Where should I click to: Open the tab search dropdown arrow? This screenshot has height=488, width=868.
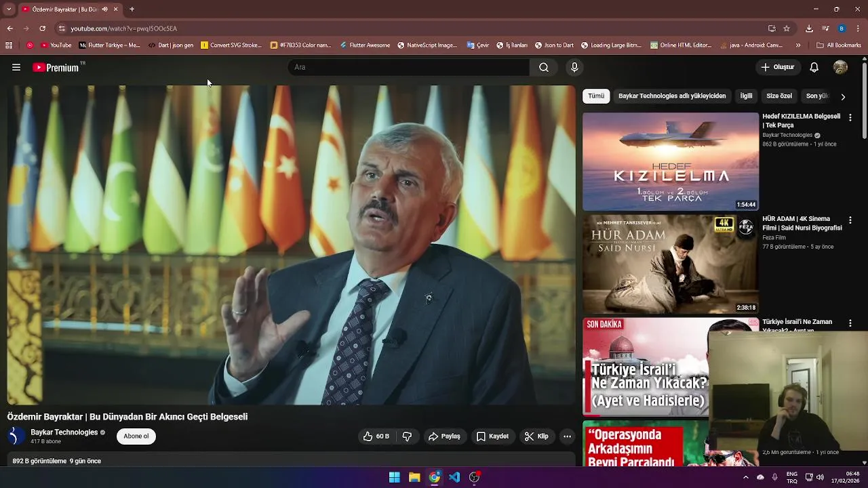(8, 9)
